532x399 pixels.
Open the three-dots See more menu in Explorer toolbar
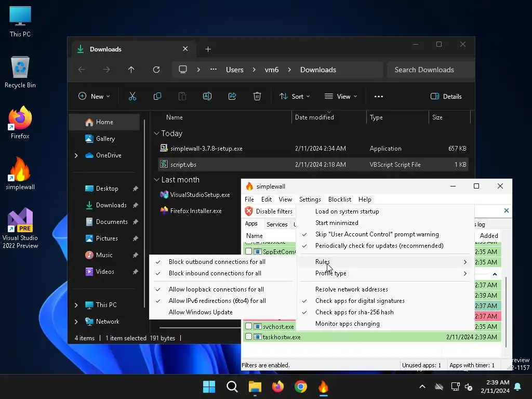pyautogui.click(x=379, y=96)
